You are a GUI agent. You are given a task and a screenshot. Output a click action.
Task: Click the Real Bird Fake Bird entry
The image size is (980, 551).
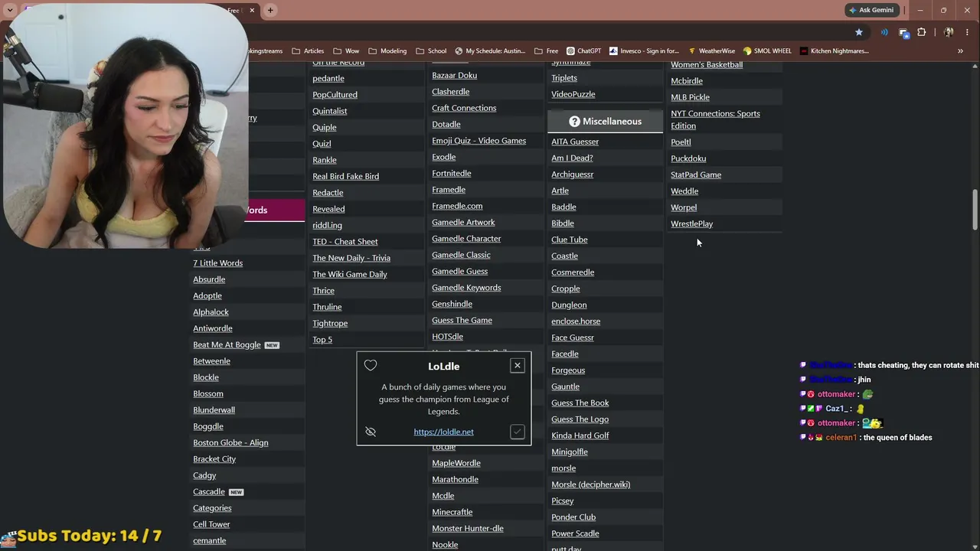345,177
